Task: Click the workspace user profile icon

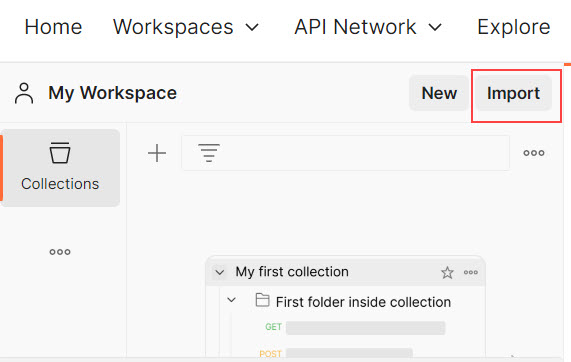Action: 24,93
